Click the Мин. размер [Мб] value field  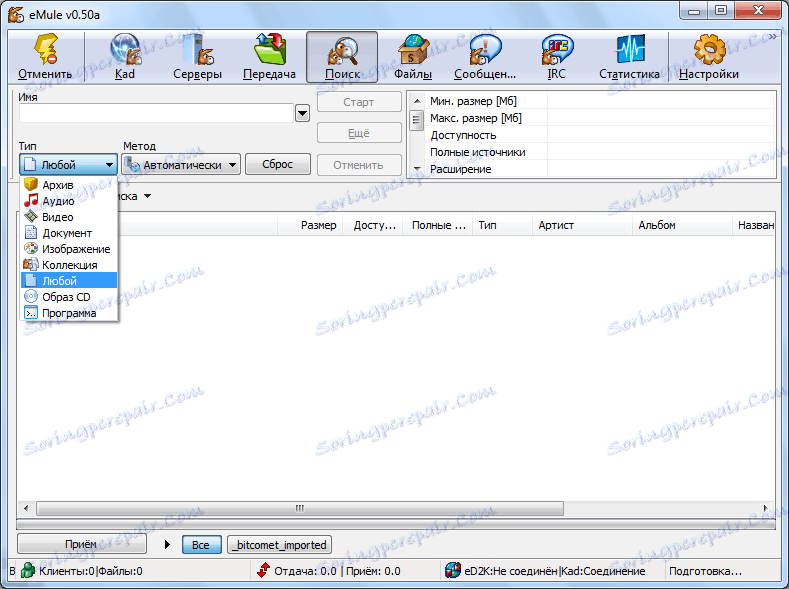point(660,101)
